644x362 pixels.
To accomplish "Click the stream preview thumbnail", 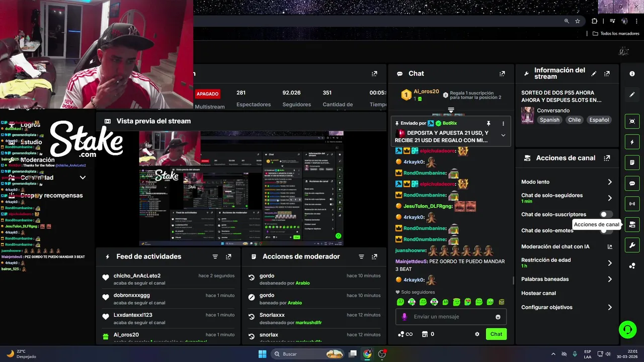I will tap(242, 189).
